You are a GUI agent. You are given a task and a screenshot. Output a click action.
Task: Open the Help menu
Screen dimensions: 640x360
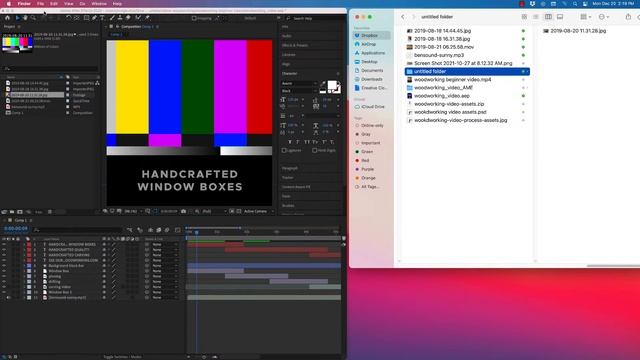[x=117, y=4]
